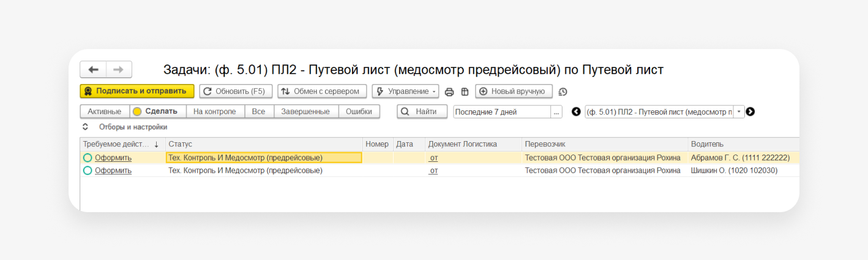The height and width of the screenshot is (260, 868).
Task: Click highlighted status cell in Абрамов row
Action: pos(264,158)
